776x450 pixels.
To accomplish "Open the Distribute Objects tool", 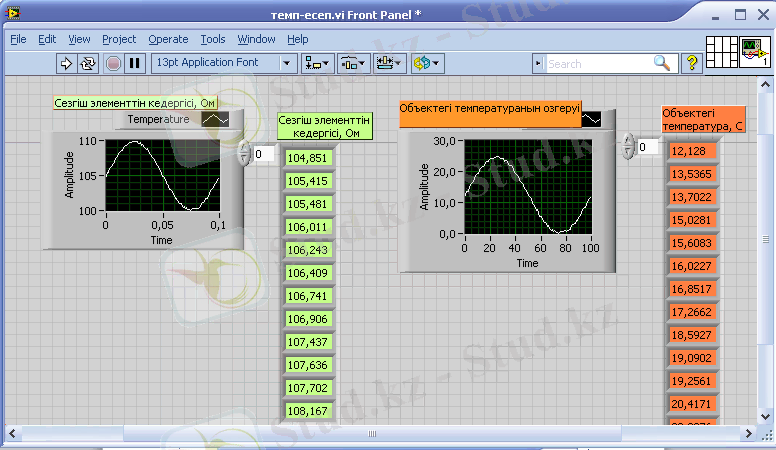I will tap(352, 63).
